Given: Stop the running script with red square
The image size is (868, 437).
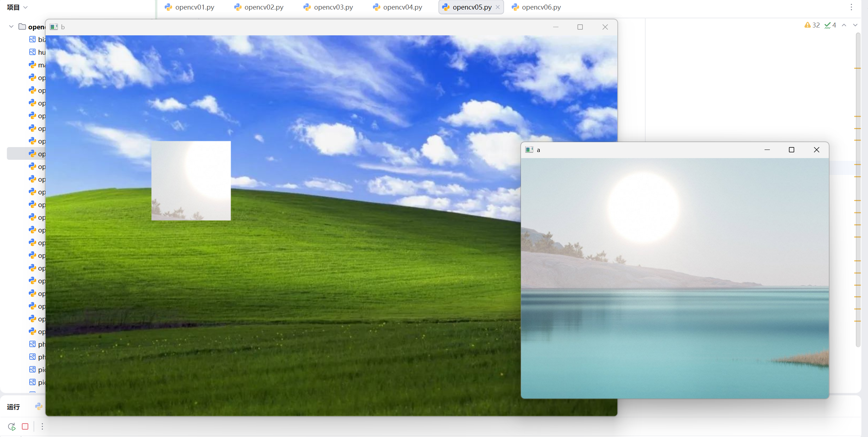Looking at the screenshot, I should point(25,426).
